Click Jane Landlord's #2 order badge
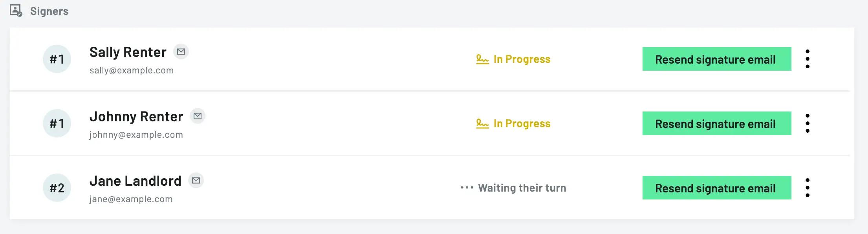868x234 pixels. pos(57,188)
